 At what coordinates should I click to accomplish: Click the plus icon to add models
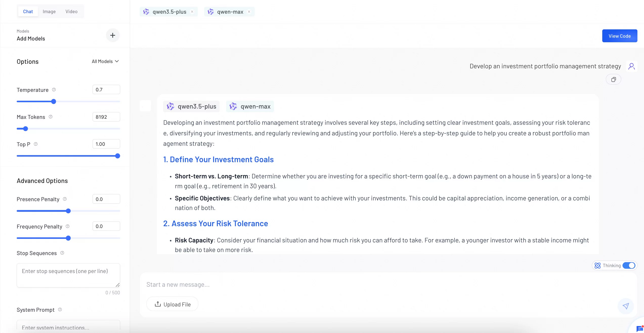click(x=113, y=35)
